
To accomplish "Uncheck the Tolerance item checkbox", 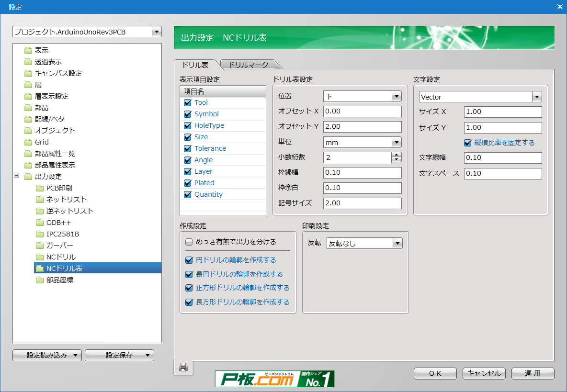I will pyautogui.click(x=188, y=148).
